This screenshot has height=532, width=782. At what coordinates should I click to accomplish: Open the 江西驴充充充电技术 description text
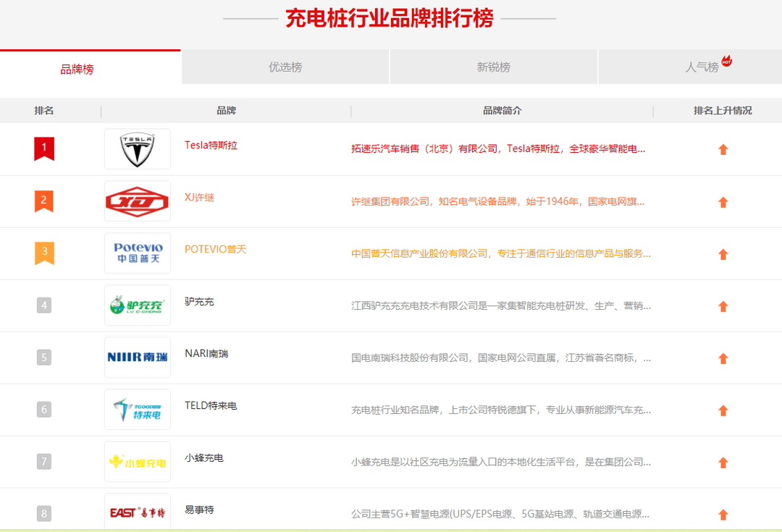pos(501,305)
